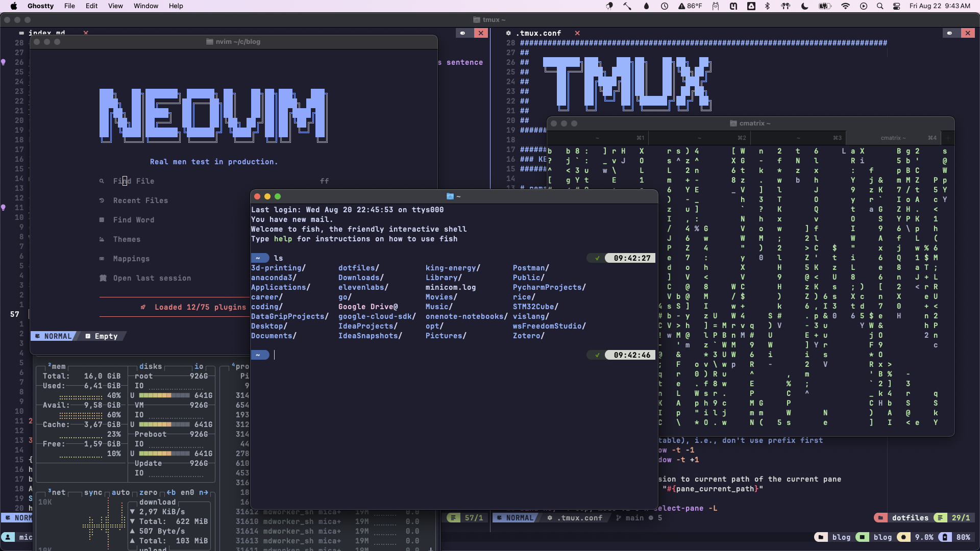Click the Empty file status segment
This screenshot has height=551, width=980.
coord(102,336)
